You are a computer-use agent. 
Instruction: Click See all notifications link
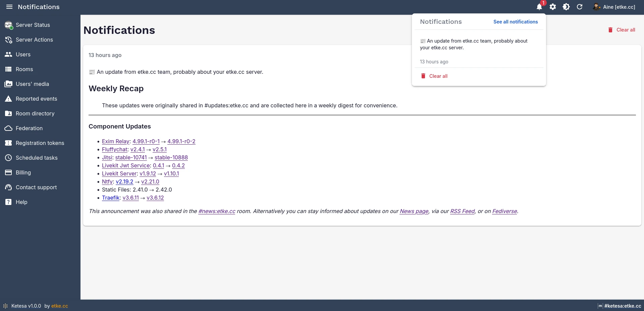pyautogui.click(x=516, y=22)
